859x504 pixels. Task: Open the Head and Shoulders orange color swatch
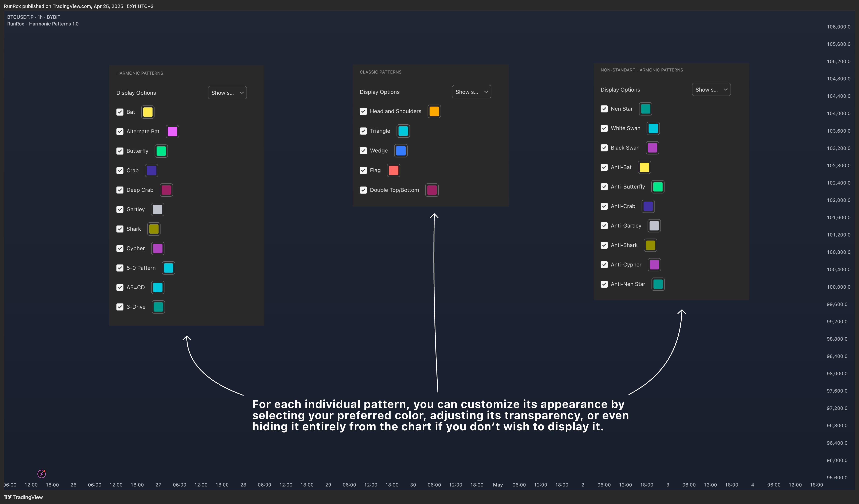click(434, 111)
